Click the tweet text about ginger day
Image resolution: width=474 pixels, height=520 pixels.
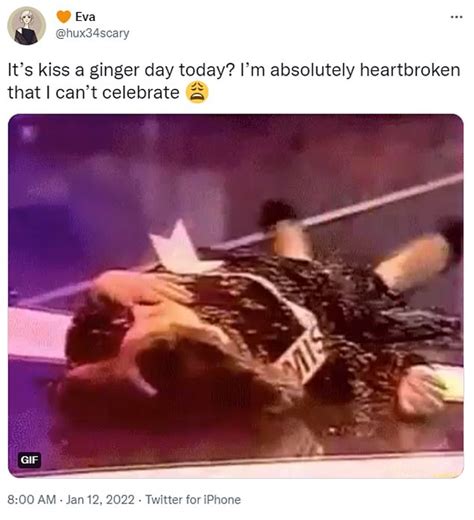[234, 81]
